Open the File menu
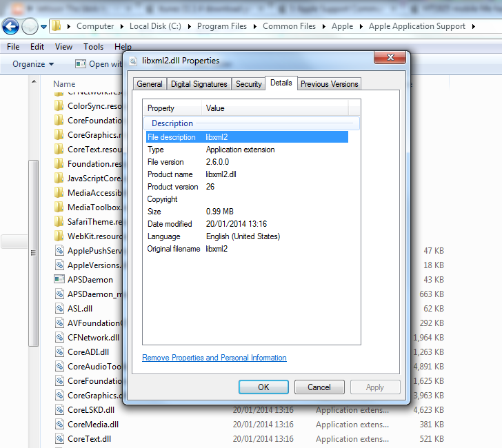502x448 pixels. click(13, 47)
